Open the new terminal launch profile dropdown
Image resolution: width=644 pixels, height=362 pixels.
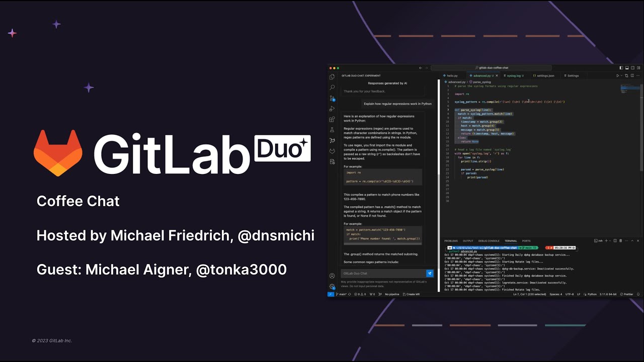tap(610, 241)
